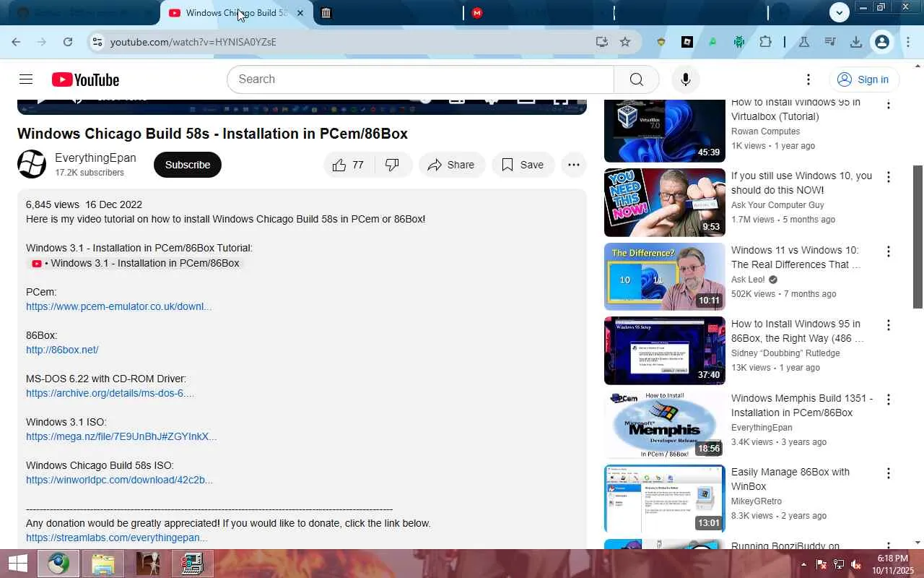Open the 'YOU NEED THIS NOW' thumbnail
Screen dimensions: 924x578
(665, 202)
